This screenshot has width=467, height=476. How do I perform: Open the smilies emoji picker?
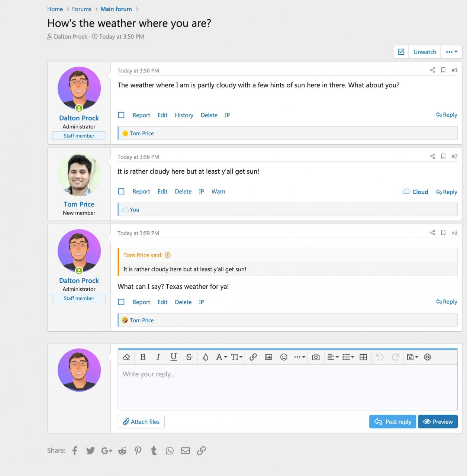pyautogui.click(x=284, y=357)
